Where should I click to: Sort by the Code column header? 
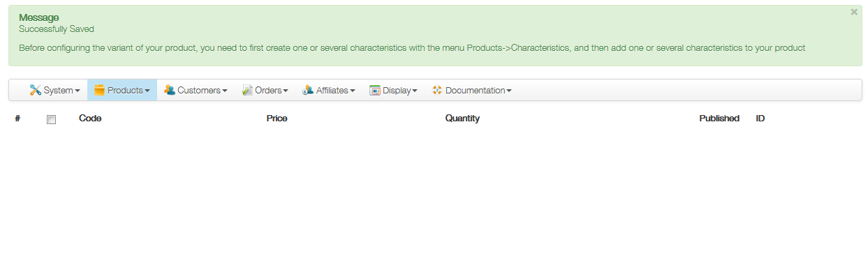pos(90,119)
